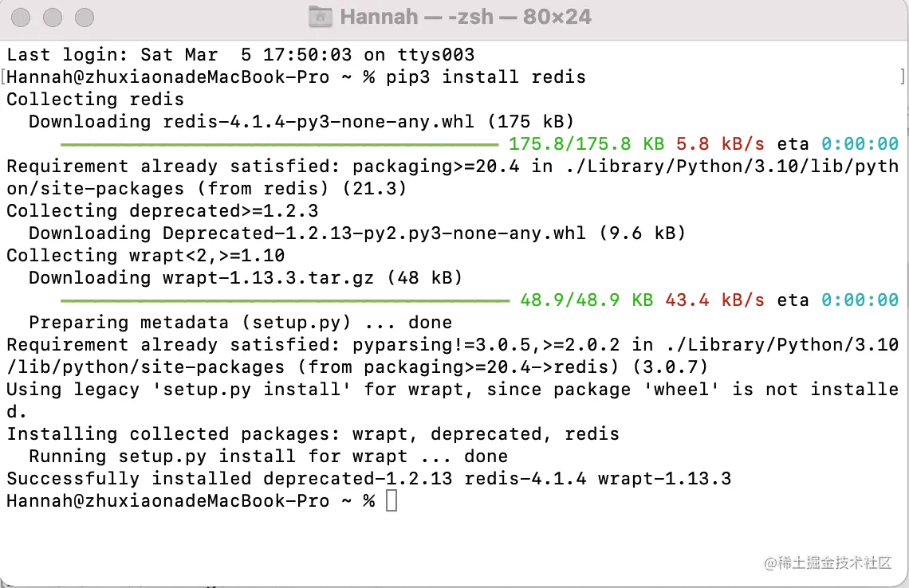Click the green '175.8/175.8 KB' size text

click(x=586, y=144)
